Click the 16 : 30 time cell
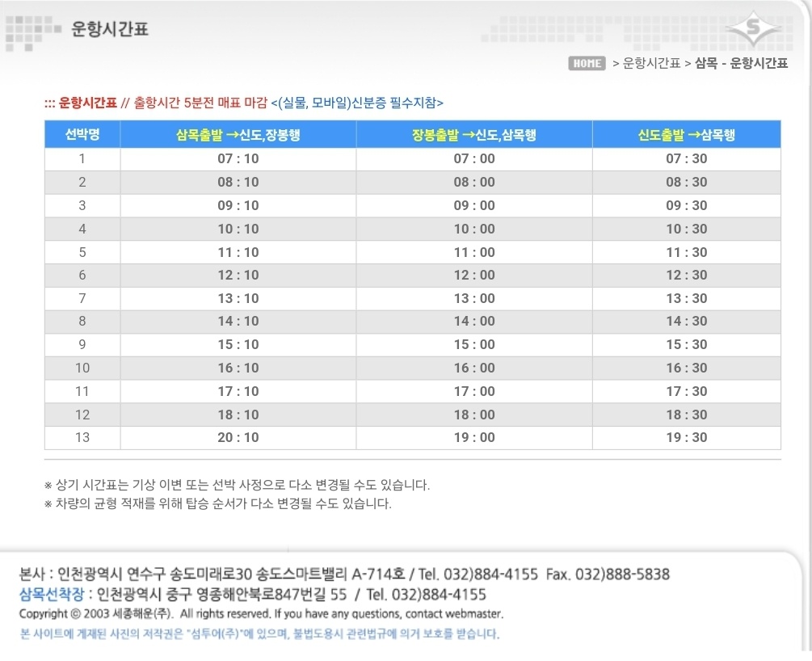Image resolution: width=812 pixels, height=661 pixels. coord(687,368)
